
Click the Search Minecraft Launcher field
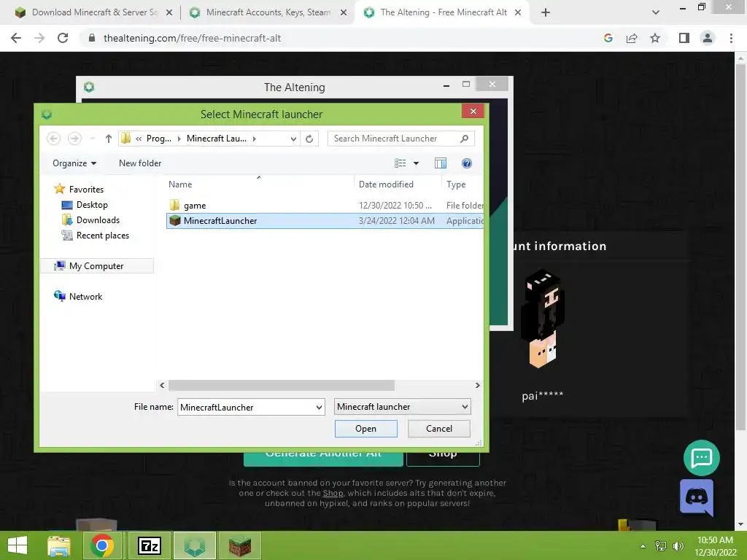click(x=395, y=139)
